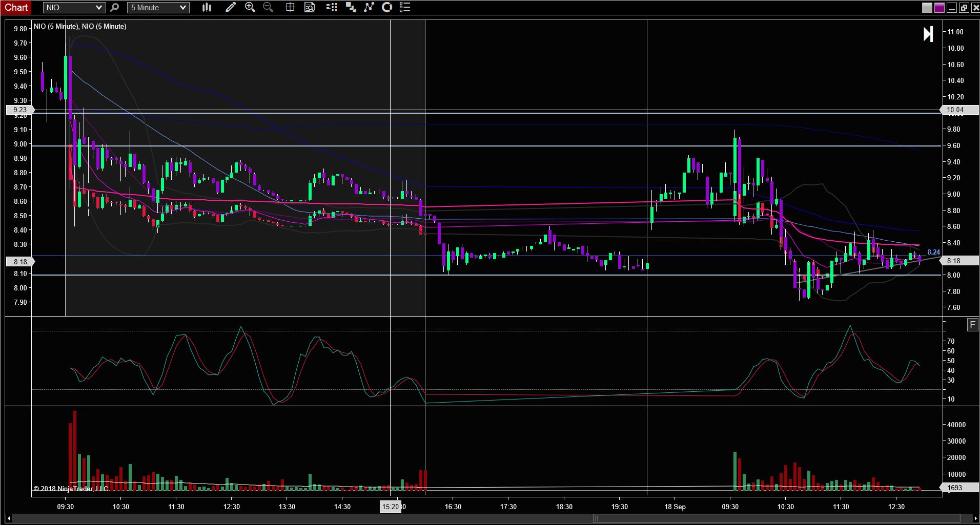Click the 8.90 price axis label

(x=21, y=158)
